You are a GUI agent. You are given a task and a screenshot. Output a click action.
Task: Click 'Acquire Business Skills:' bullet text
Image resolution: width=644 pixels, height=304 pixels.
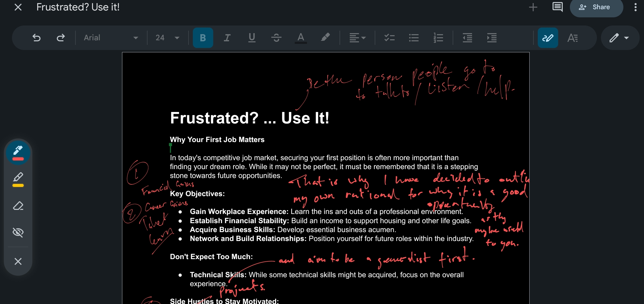pos(232,230)
